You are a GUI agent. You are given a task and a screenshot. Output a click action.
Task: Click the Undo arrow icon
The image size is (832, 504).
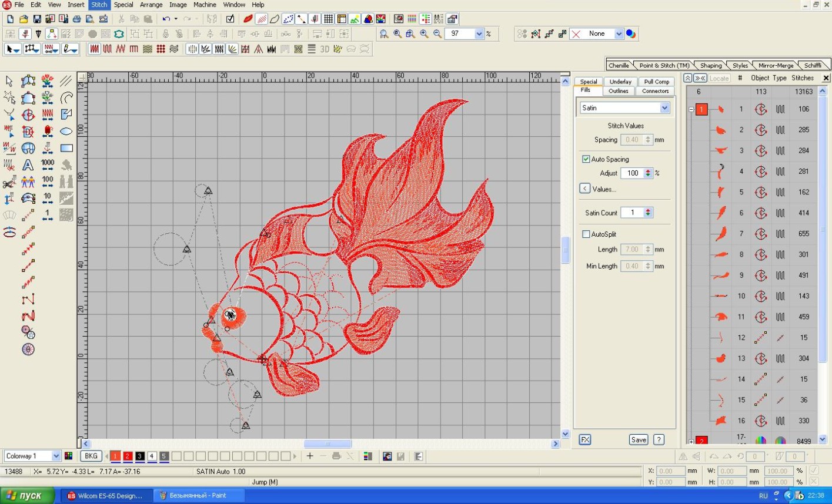coord(166,19)
